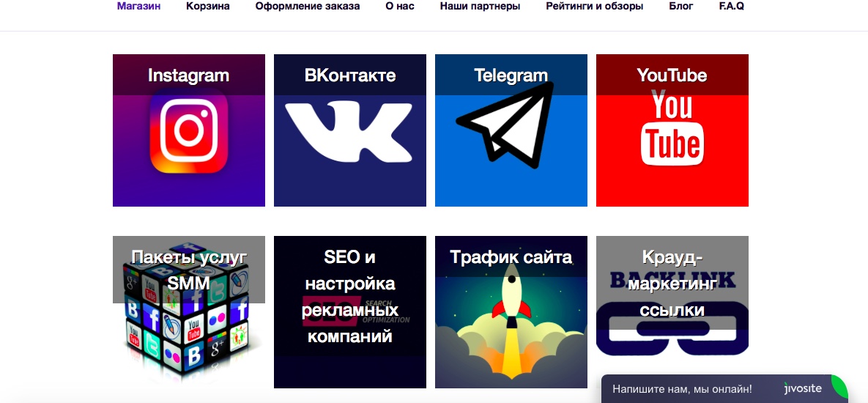The image size is (868, 403).
Task: Click the Трафик сайта heading
Action: coord(511,257)
